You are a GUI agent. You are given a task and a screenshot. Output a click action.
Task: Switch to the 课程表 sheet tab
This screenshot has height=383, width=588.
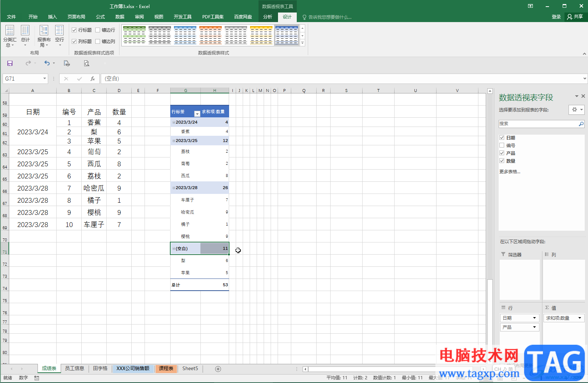tap(166, 369)
